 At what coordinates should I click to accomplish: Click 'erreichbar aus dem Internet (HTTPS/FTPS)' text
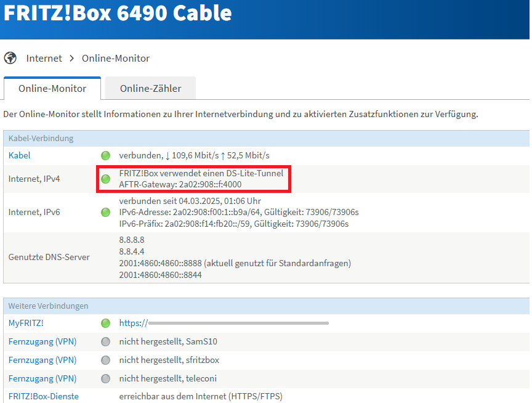coord(201,396)
